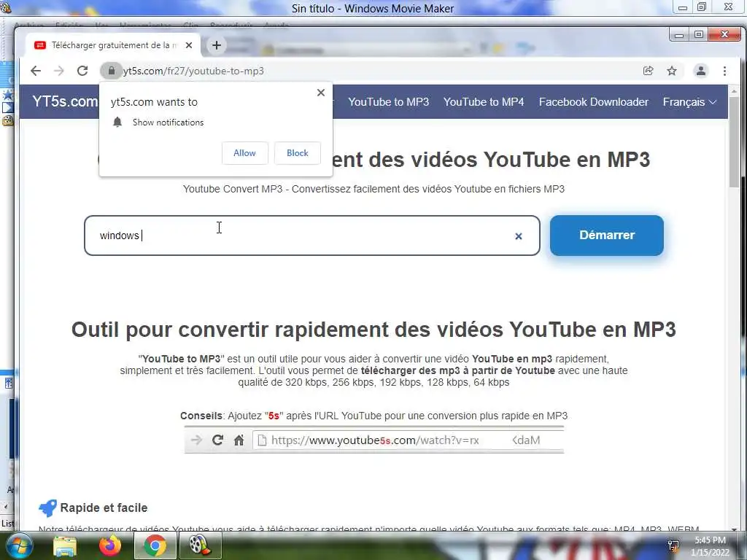Clear the search field with the x icon
This screenshot has height=560, width=747.
[x=519, y=236]
